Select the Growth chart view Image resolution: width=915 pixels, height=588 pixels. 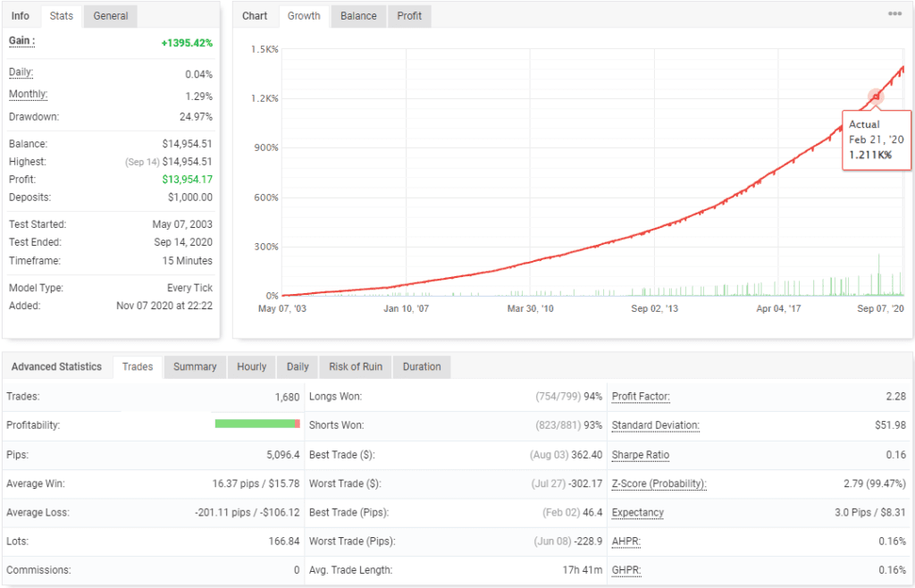pyautogui.click(x=303, y=15)
